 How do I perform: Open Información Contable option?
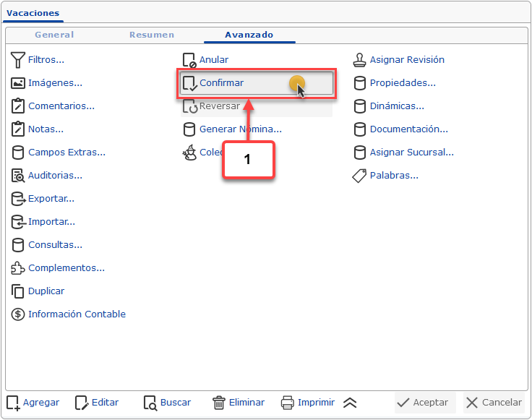coord(77,314)
